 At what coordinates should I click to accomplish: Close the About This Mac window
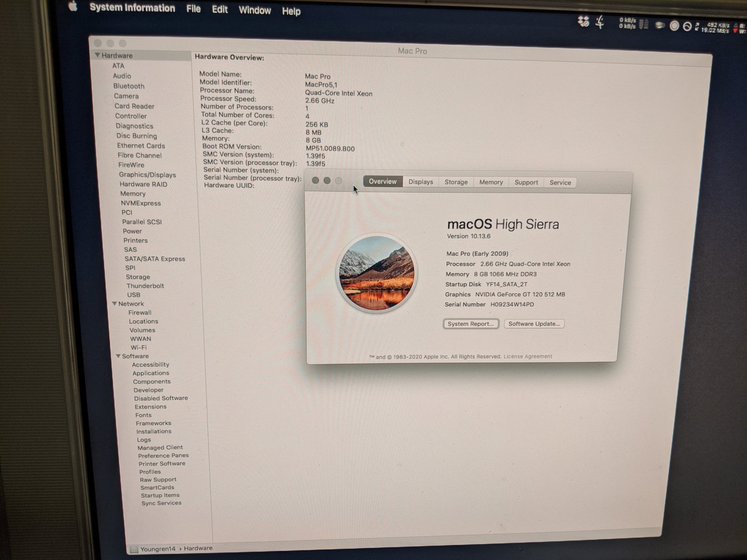click(315, 180)
